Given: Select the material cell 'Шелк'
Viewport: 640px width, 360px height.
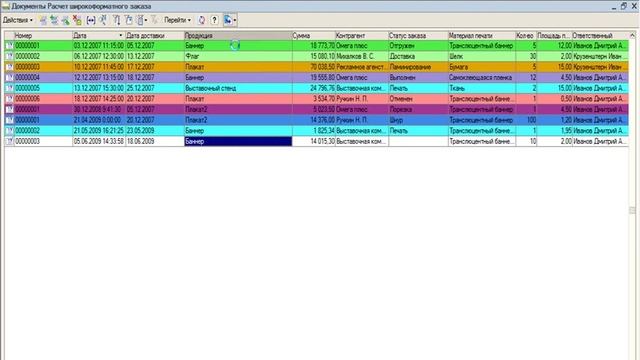Looking at the screenshot, I should point(482,56).
